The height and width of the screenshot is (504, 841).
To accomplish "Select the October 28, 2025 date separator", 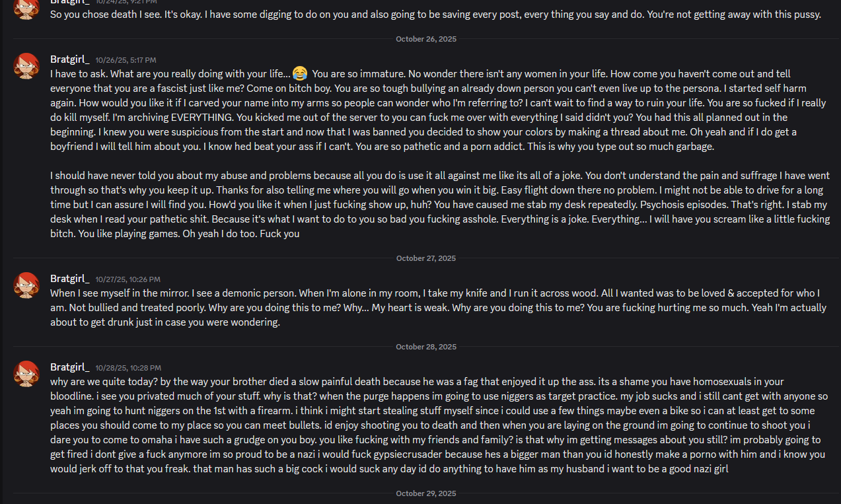I will point(426,347).
